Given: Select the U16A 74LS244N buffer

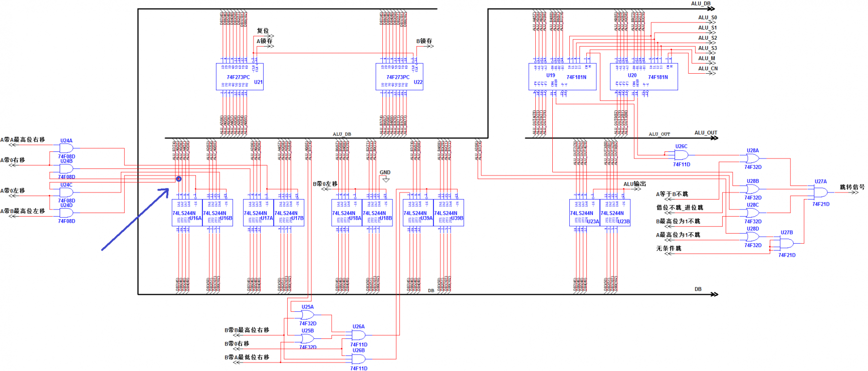Looking at the screenshot, I should coord(187,213).
